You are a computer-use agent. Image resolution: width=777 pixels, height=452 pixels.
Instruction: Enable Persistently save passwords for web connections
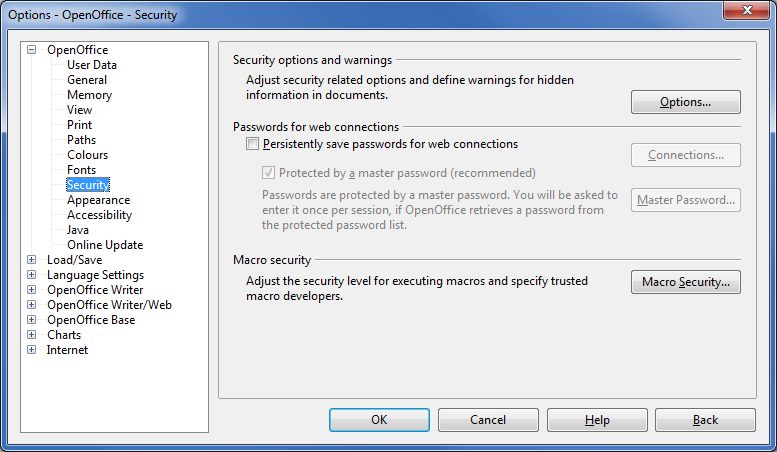pos(252,144)
